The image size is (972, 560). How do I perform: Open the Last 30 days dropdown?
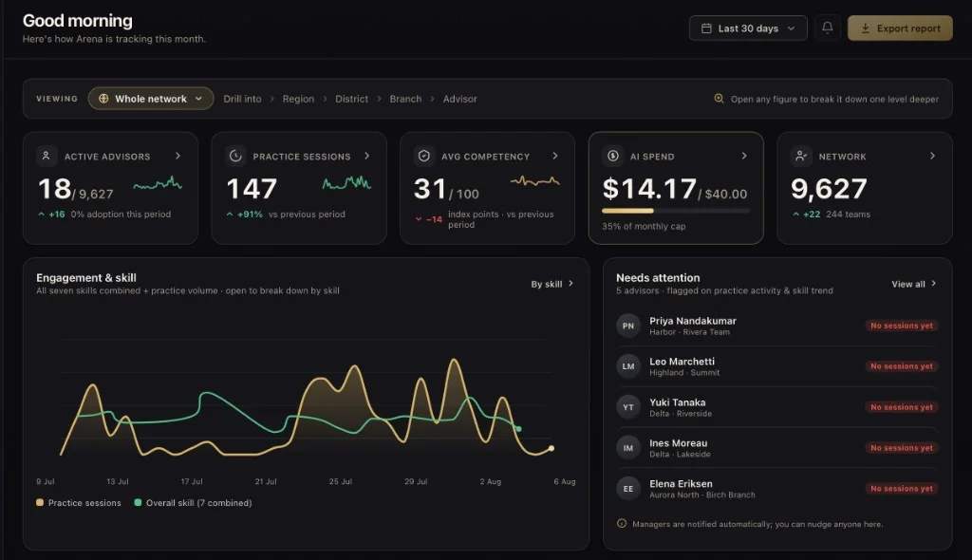(748, 28)
